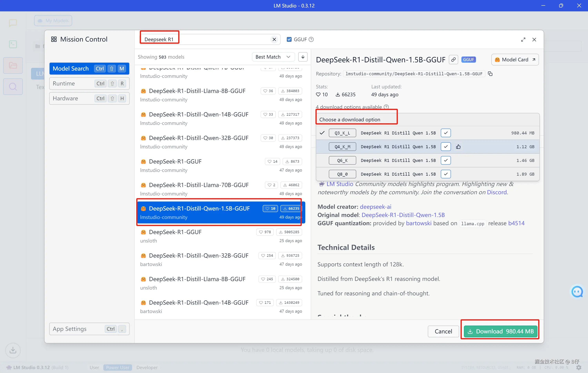Click the sort direction arrow button
Image resolution: width=588 pixels, height=373 pixels.
point(303,57)
